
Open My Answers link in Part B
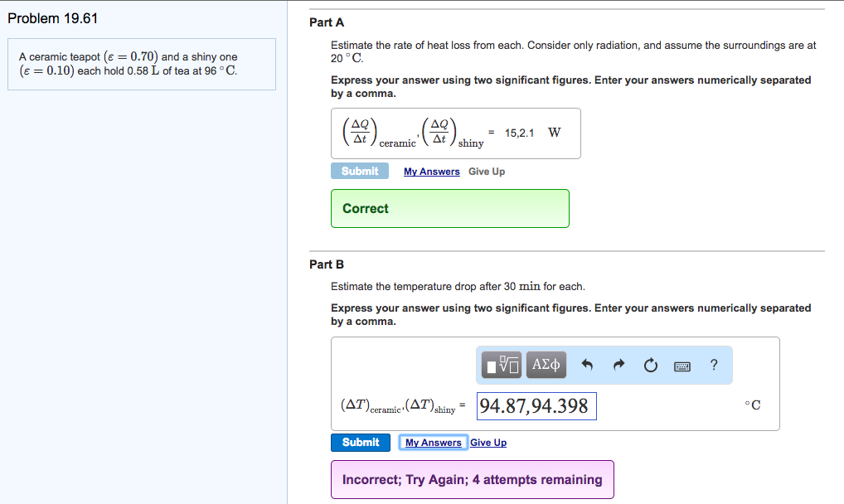pyautogui.click(x=434, y=442)
